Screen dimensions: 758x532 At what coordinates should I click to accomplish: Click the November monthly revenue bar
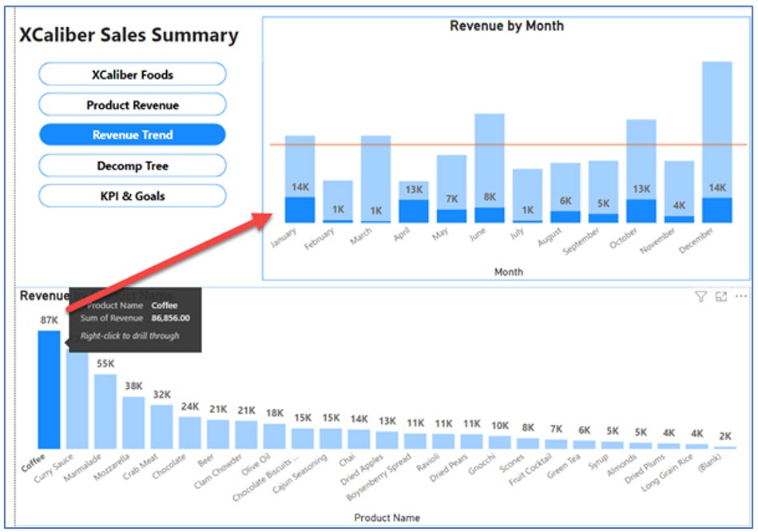(x=679, y=192)
